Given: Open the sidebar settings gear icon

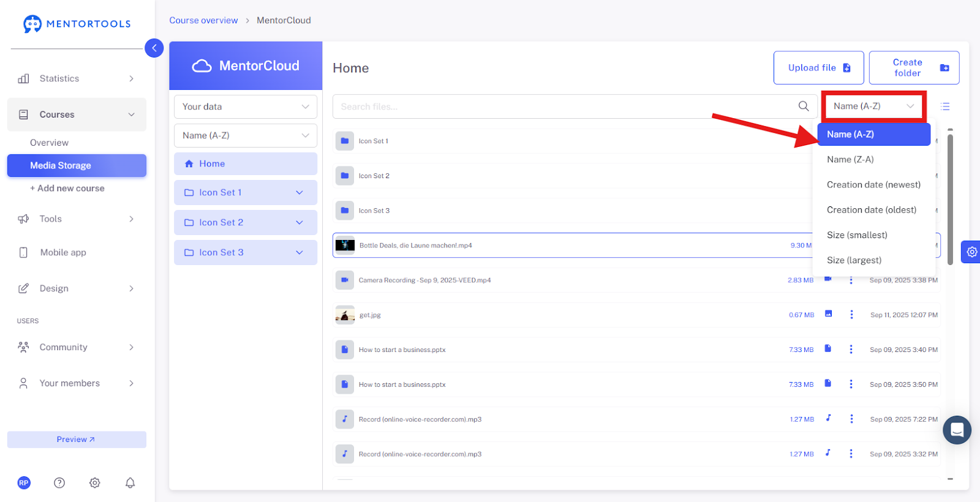Looking at the screenshot, I should 95,483.
